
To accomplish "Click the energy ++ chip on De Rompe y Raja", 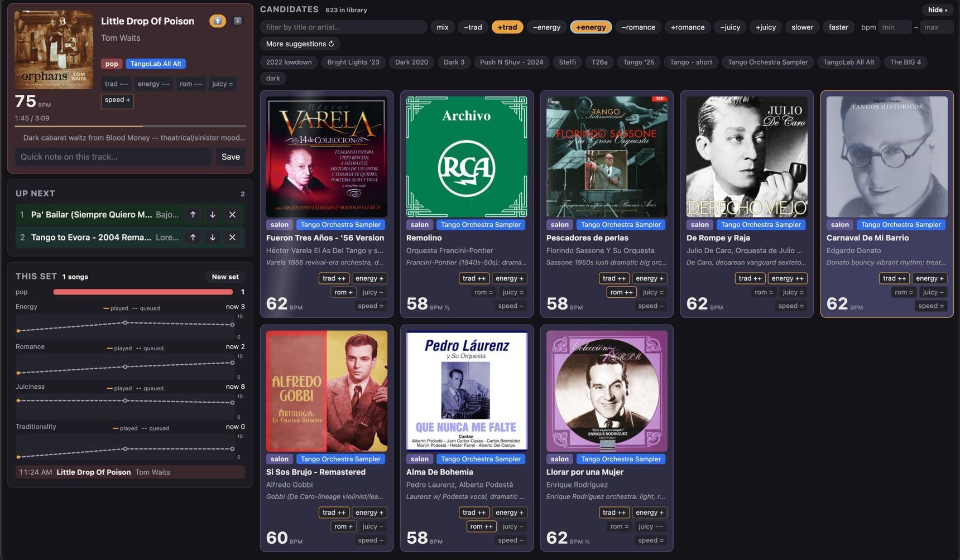I will (788, 278).
